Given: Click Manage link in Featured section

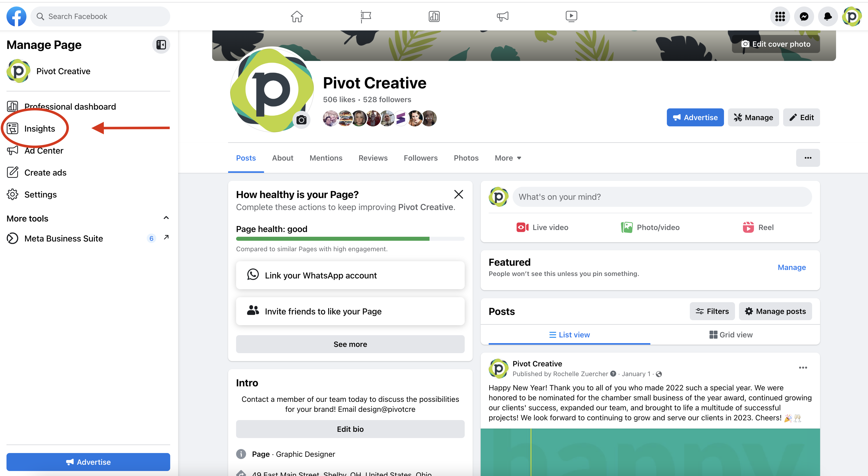Looking at the screenshot, I should coord(792,267).
